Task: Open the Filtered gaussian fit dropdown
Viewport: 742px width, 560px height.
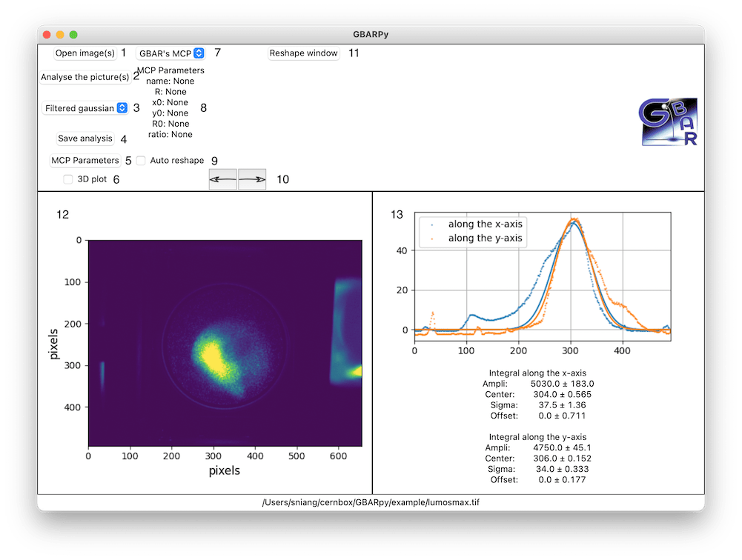Action: pyautogui.click(x=85, y=108)
